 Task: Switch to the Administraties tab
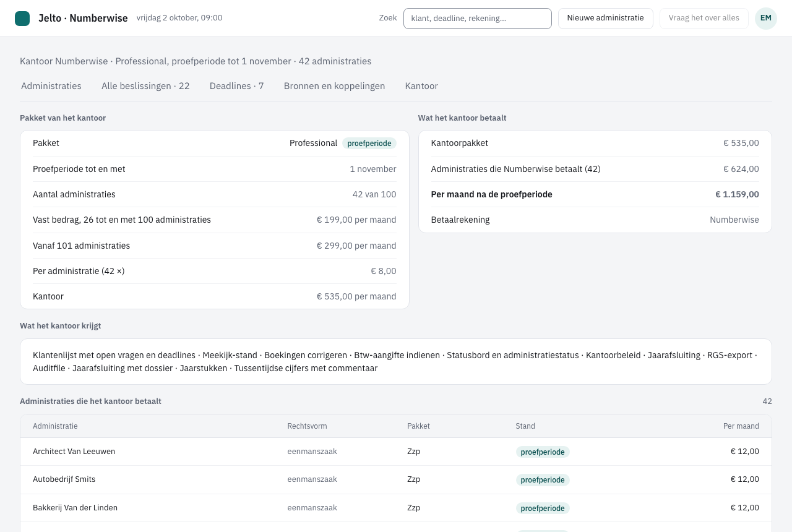pos(51,86)
